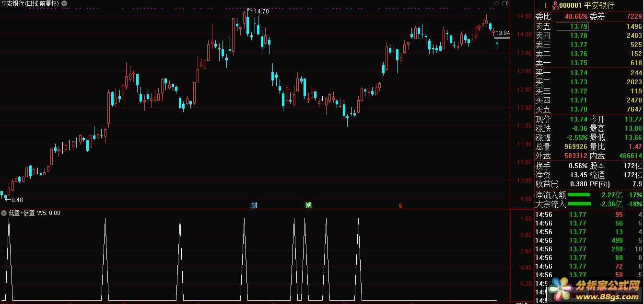The height and width of the screenshot is (304, 644).
Task: Click the 买一 price 13.74
Action: coord(579,73)
